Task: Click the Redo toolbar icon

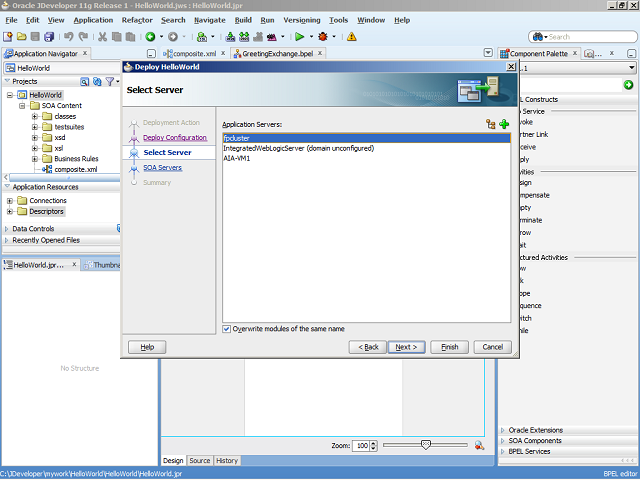Action: pos(83,37)
